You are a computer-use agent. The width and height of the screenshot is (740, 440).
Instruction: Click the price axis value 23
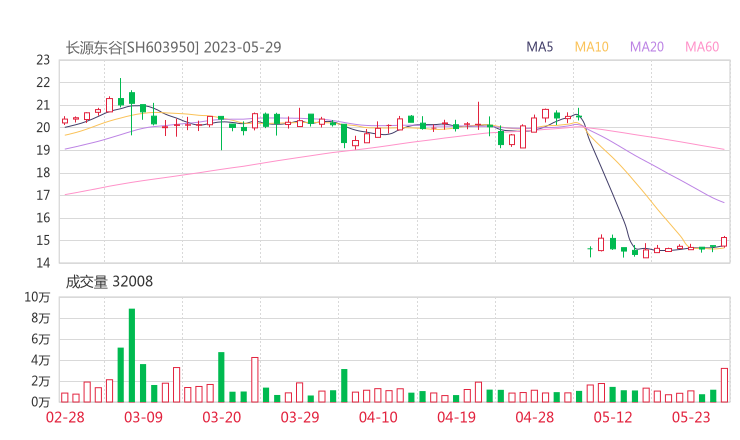pyautogui.click(x=43, y=60)
